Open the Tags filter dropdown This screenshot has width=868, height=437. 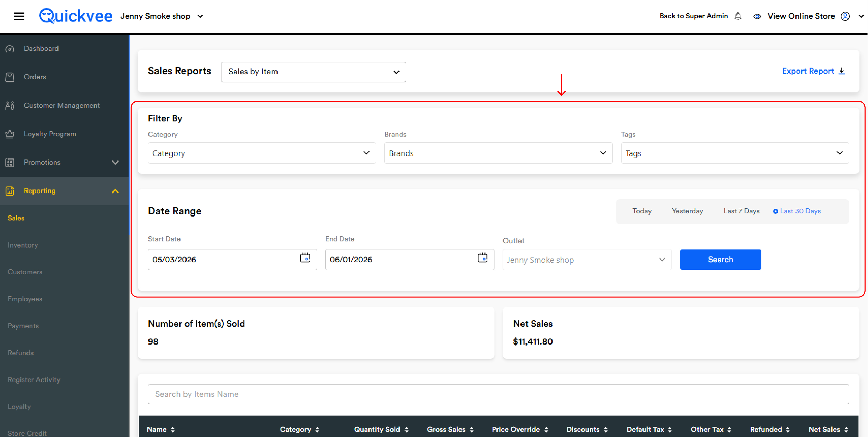(735, 153)
